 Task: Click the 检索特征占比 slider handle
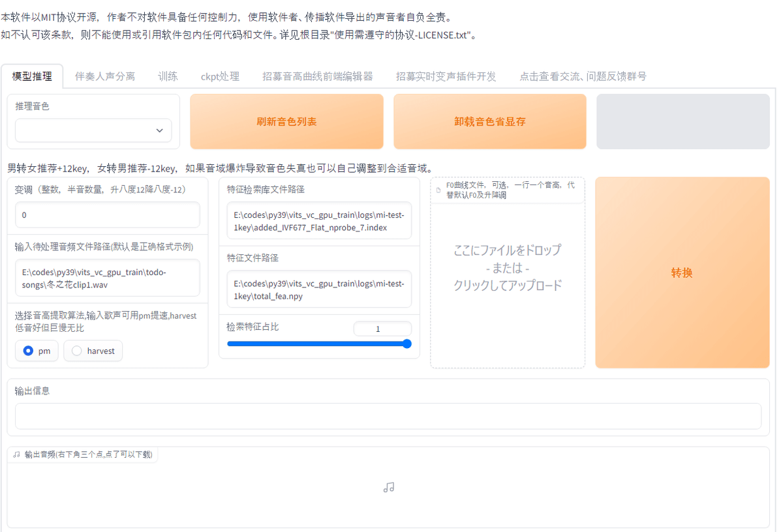407,344
